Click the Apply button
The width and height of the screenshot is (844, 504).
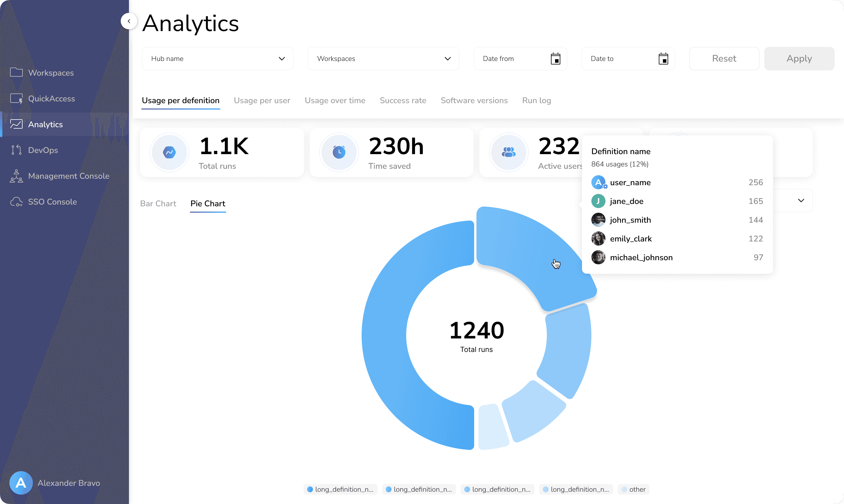799,59
